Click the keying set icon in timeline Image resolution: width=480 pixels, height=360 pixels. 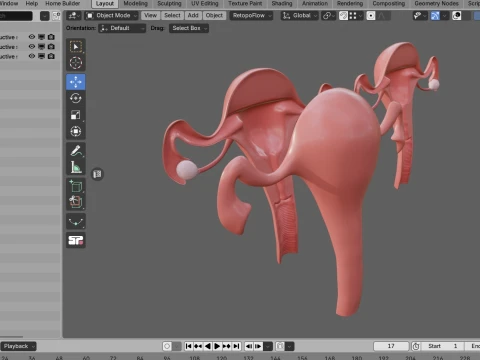tap(280, 346)
